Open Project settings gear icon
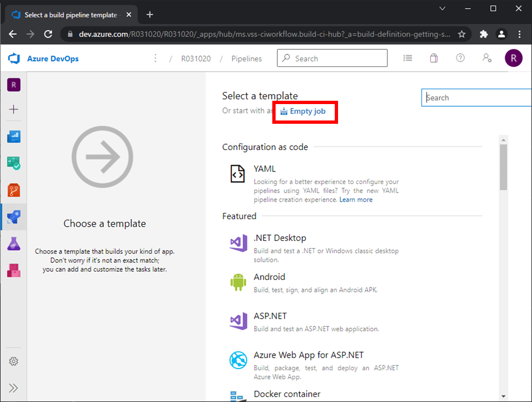The width and height of the screenshot is (532, 402). (14, 361)
